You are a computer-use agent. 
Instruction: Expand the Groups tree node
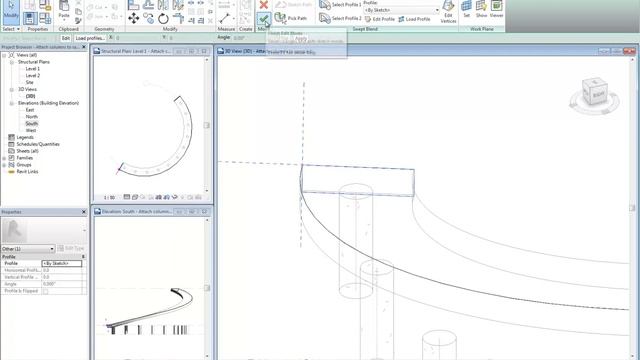pyautogui.click(x=4, y=165)
